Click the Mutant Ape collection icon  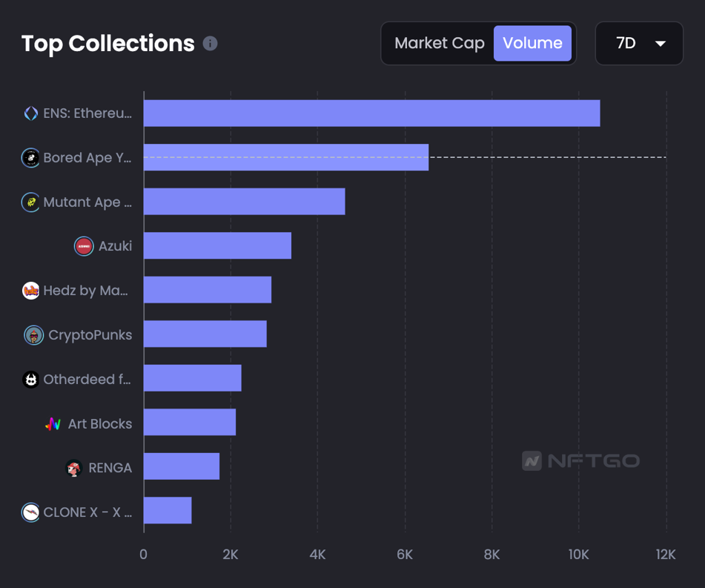click(x=30, y=202)
